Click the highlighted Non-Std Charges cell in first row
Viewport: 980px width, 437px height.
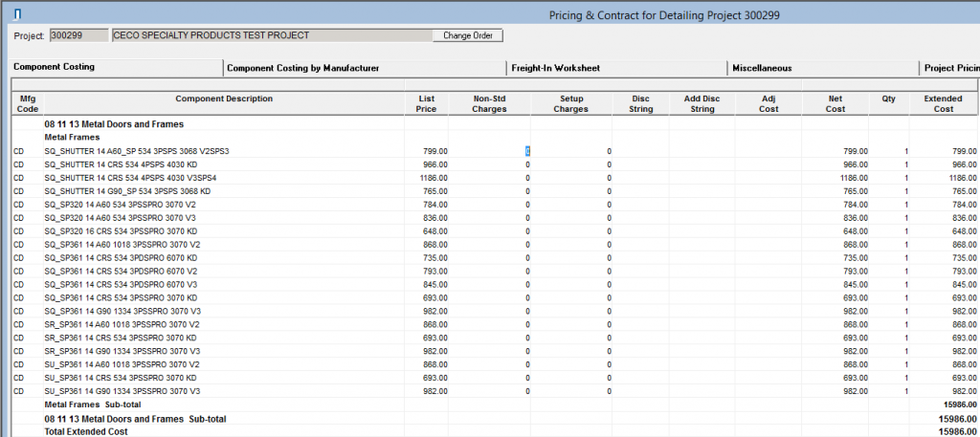pos(526,151)
